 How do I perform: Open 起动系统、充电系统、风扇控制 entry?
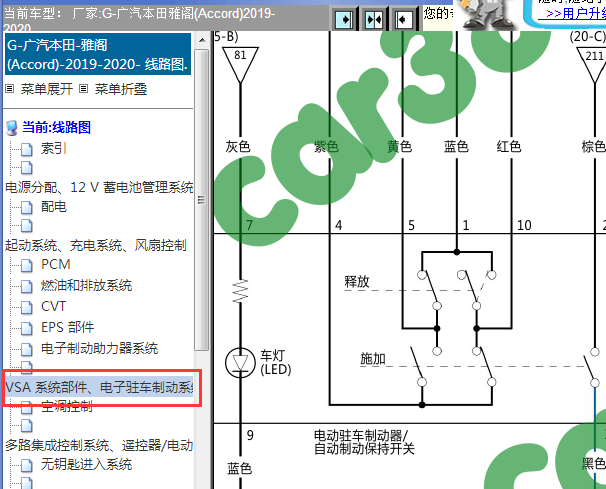tap(95, 245)
